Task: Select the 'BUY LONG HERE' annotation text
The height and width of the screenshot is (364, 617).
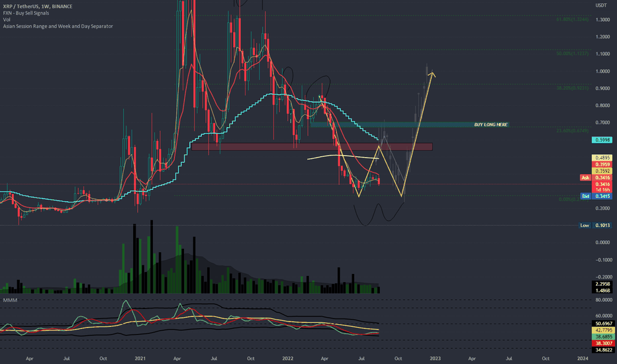Action: pyautogui.click(x=491, y=124)
